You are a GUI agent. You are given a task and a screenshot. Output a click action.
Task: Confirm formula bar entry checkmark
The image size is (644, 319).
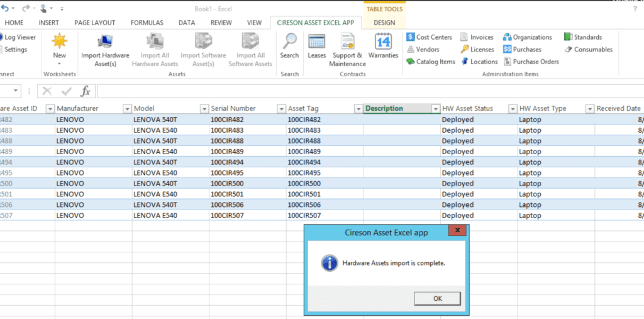(x=67, y=91)
